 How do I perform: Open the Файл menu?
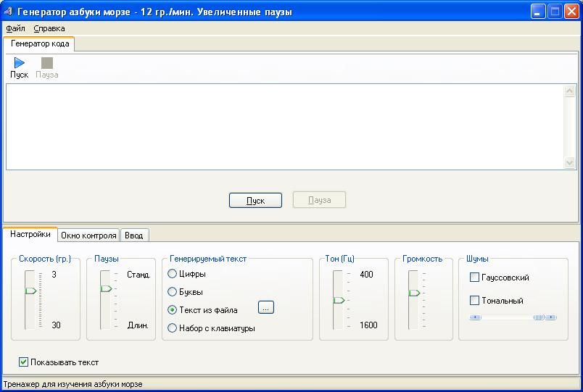[x=15, y=28]
